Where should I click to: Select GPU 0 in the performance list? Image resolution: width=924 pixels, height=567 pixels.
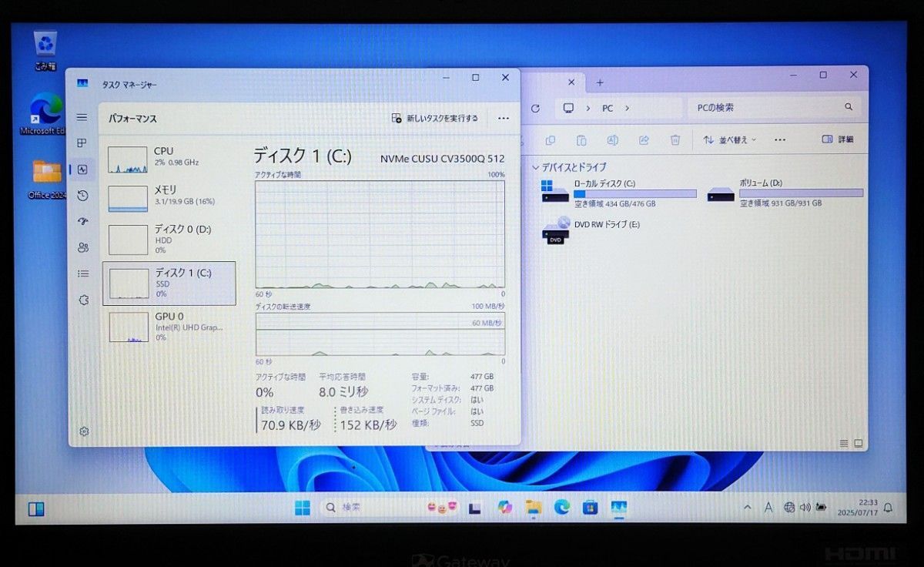point(169,327)
